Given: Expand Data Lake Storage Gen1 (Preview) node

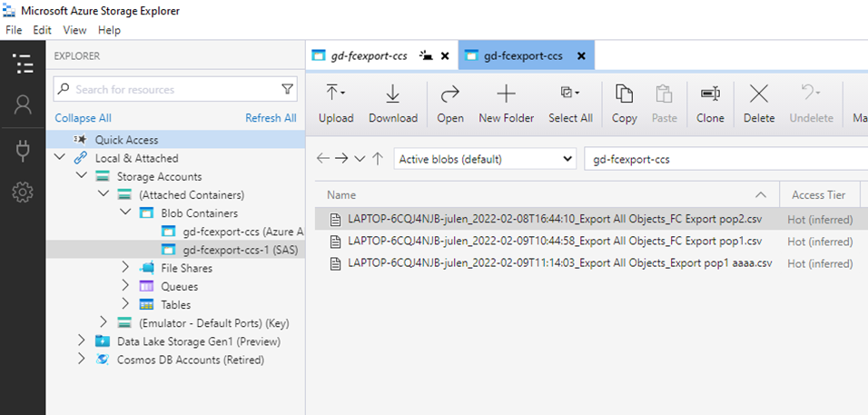Looking at the screenshot, I should coord(82,341).
